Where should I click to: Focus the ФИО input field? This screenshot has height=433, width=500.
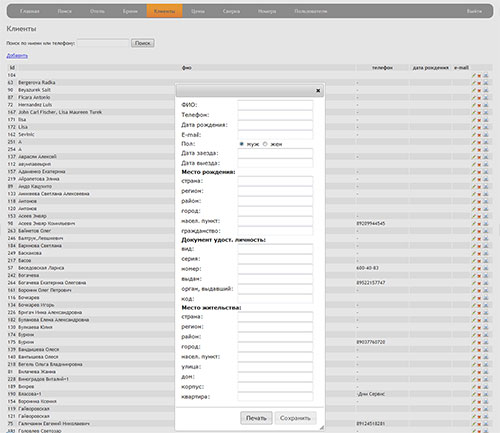click(275, 105)
